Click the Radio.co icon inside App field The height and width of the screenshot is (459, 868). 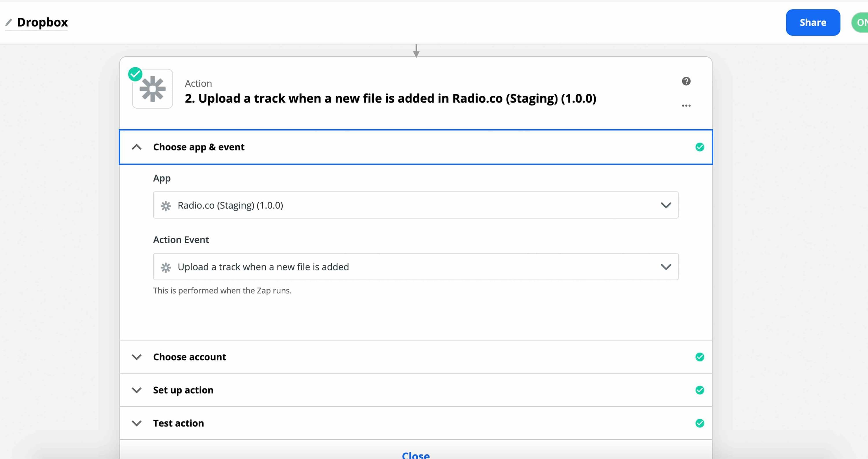[165, 206]
